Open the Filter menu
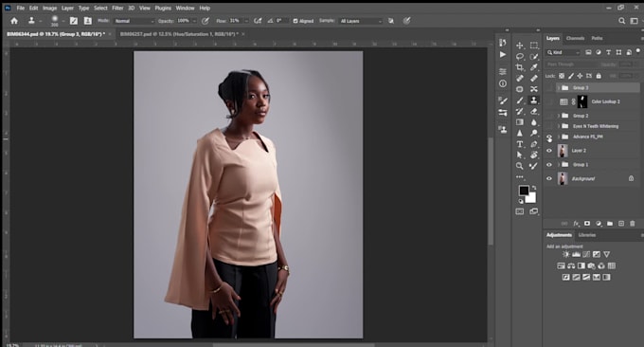Screen dimensions: 644x347 (x=117, y=8)
